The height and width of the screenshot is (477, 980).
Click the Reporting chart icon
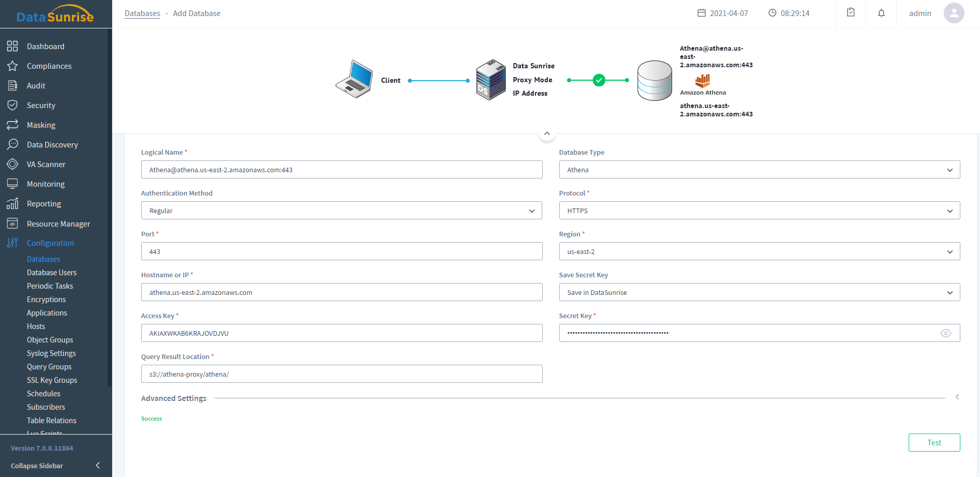(x=12, y=204)
